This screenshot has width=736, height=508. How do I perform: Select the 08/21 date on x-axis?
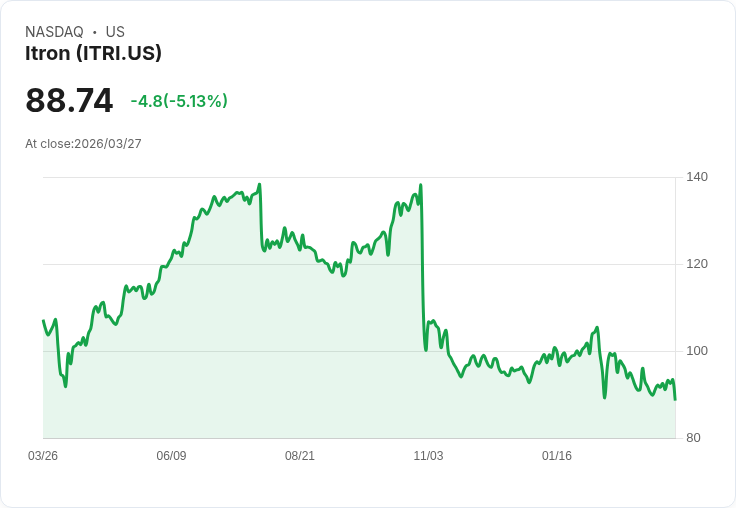coord(300,456)
